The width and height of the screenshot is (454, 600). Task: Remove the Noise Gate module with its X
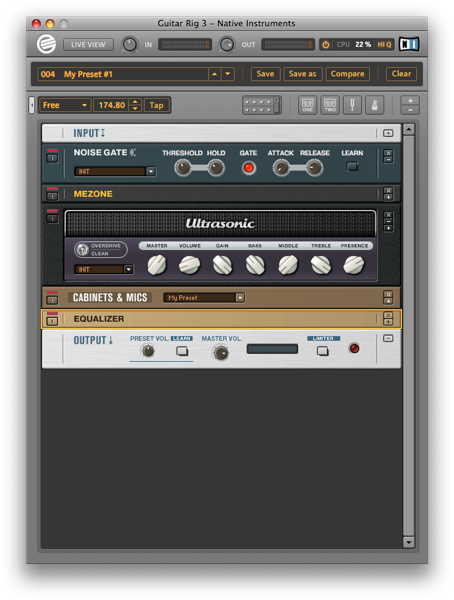[x=388, y=153]
